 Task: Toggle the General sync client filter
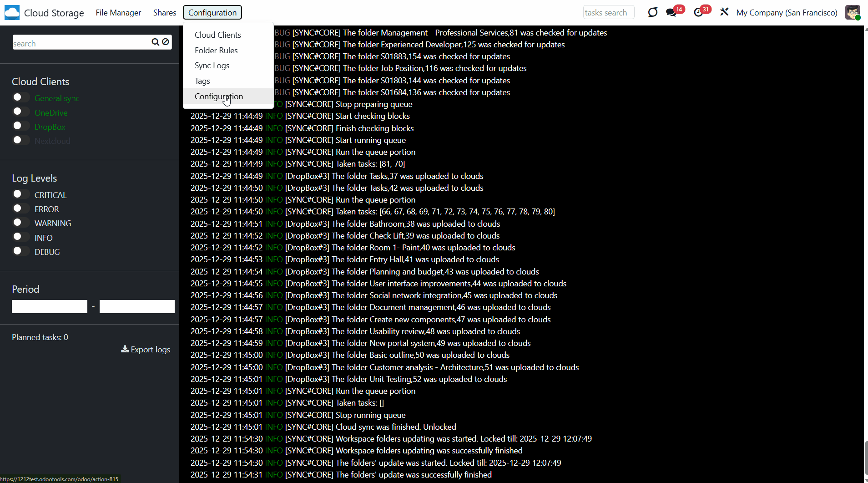pos(20,97)
